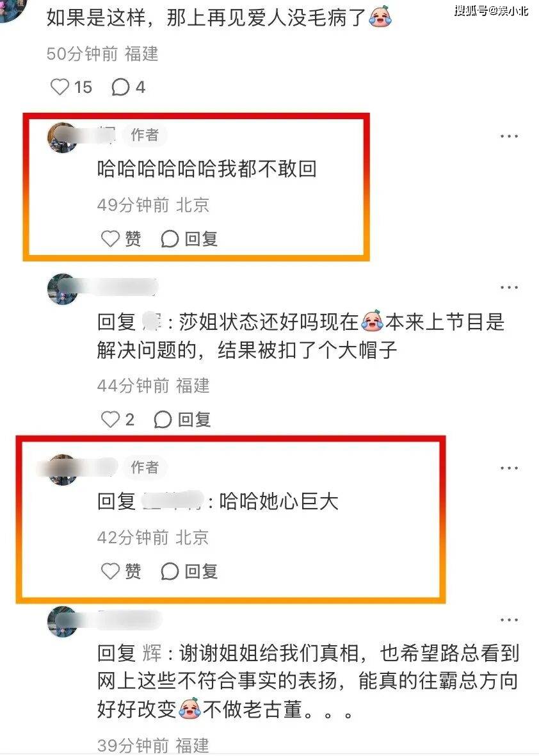Tap avatar of the 哈哈她心巨大 author reply
The width and height of the screenshot is (539, 756).
[x=63, y=469]
